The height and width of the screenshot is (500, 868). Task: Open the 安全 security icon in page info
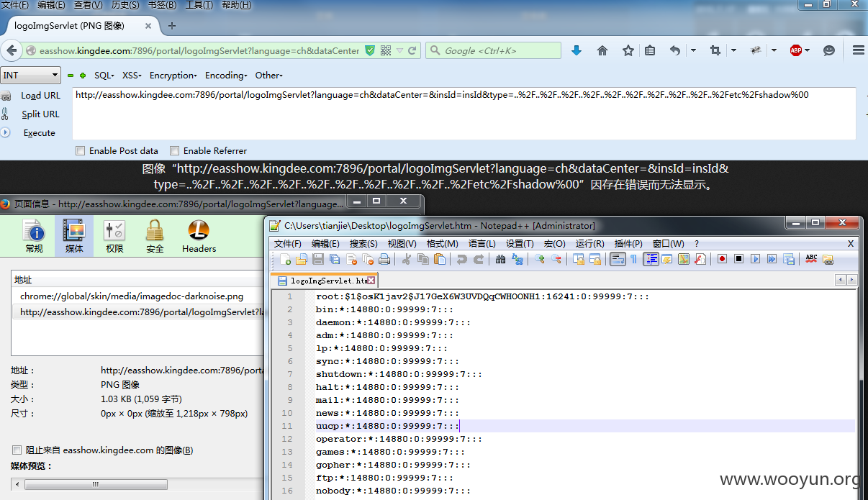(x=155, y=237)
